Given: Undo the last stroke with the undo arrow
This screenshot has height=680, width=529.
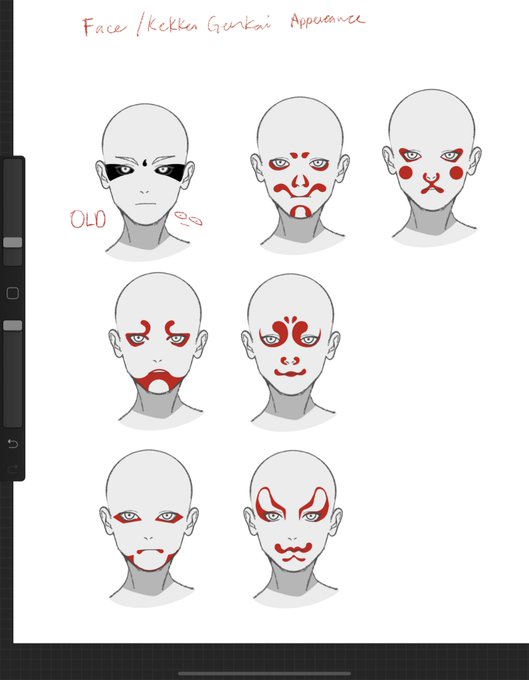Looking at the screenshot, I should coord(13,443).
